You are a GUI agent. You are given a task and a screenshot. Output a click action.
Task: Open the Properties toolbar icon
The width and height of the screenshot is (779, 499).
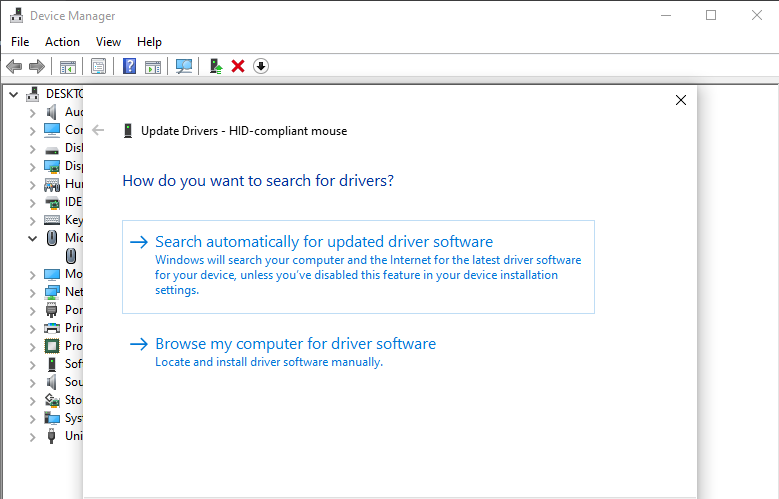pos(98,66)
